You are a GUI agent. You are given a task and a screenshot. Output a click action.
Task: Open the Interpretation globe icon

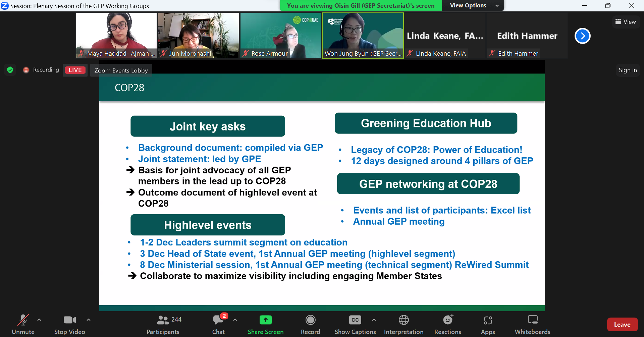404,320
